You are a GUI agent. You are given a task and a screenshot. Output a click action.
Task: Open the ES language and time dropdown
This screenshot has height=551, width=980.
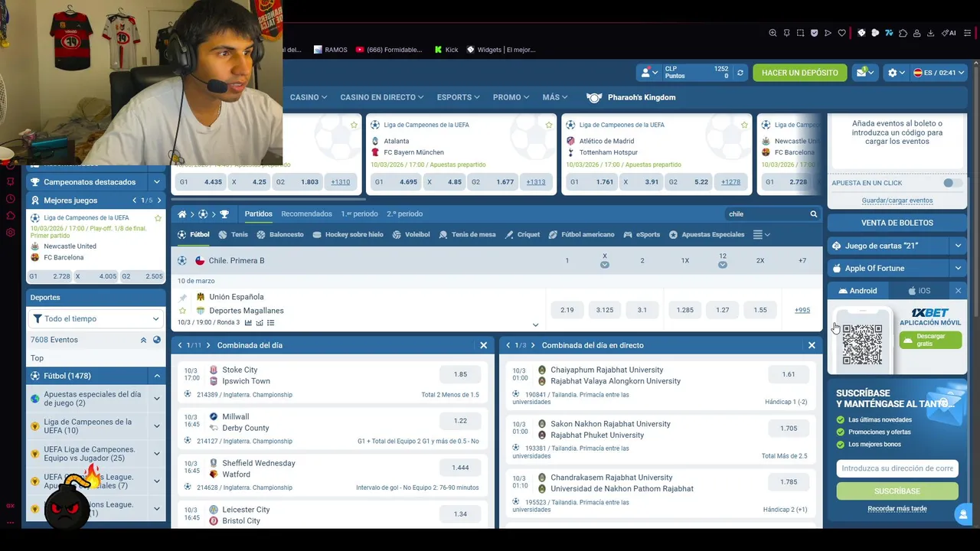tap(939, 73)
